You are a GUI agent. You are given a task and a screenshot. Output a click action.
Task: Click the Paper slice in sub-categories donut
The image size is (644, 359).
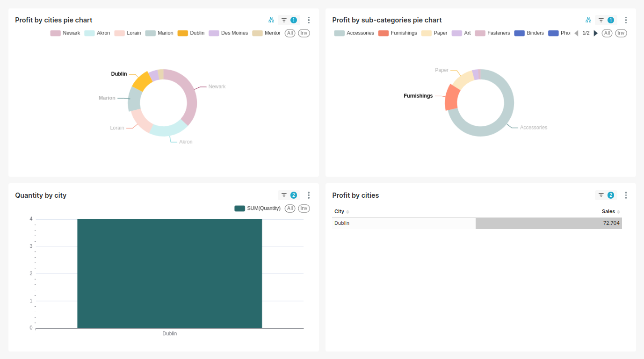pos(463,80)
